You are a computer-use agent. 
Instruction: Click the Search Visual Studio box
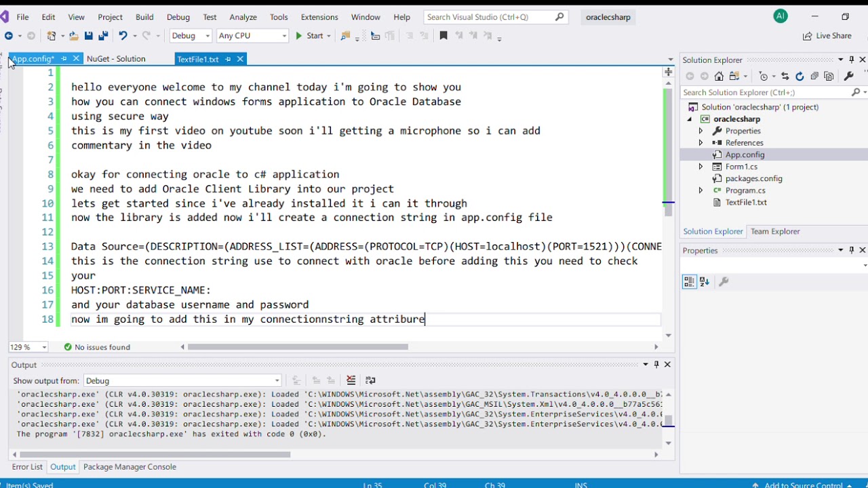click(x=496, y=17)
